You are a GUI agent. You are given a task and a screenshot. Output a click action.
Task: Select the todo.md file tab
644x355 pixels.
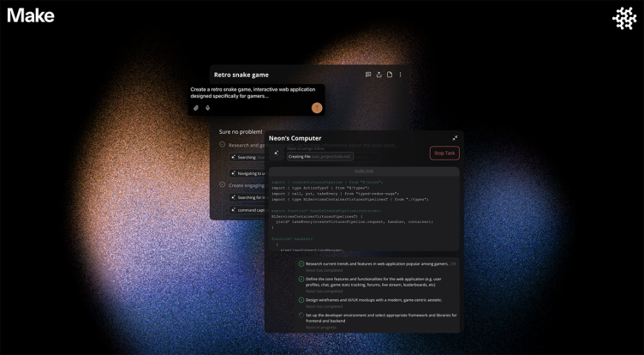(x=364, y=171)
